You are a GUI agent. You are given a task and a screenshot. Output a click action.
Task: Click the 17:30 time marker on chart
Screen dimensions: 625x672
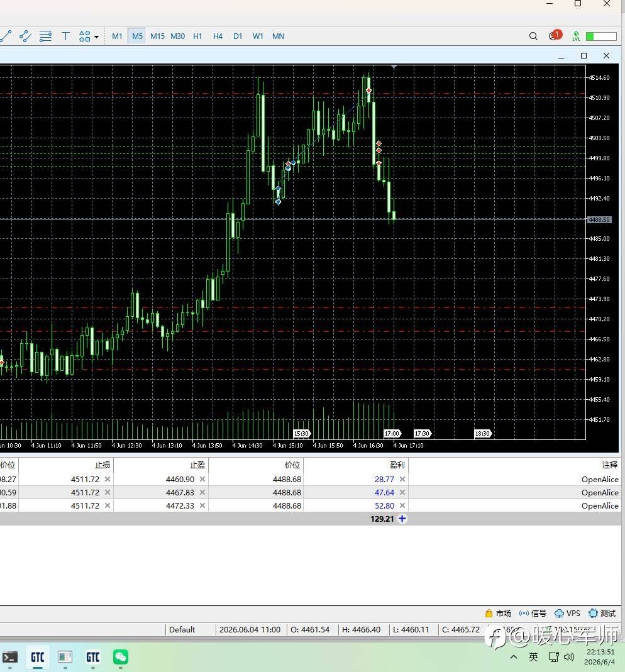(x=423, y=433)
